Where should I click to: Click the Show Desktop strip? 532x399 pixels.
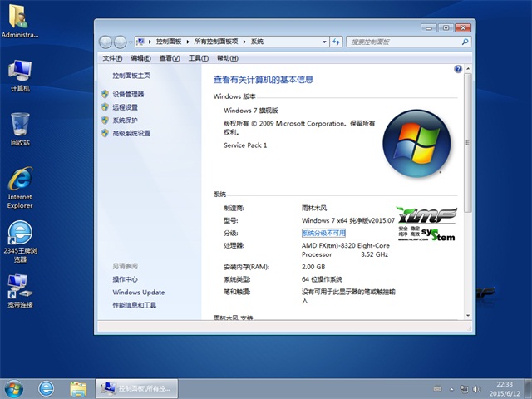(528, 389)
